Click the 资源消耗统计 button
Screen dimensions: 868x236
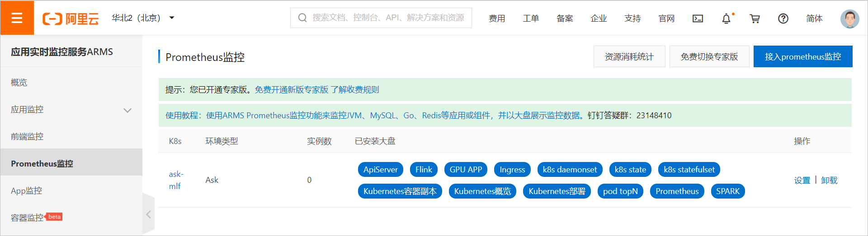pyautogui.click(x=629, y=56)
